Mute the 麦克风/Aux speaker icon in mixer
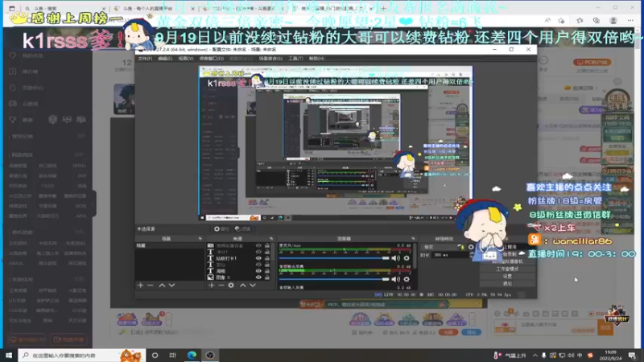This screenshot has height=362, width=644. pyautogui.click(x=395, y=258)
